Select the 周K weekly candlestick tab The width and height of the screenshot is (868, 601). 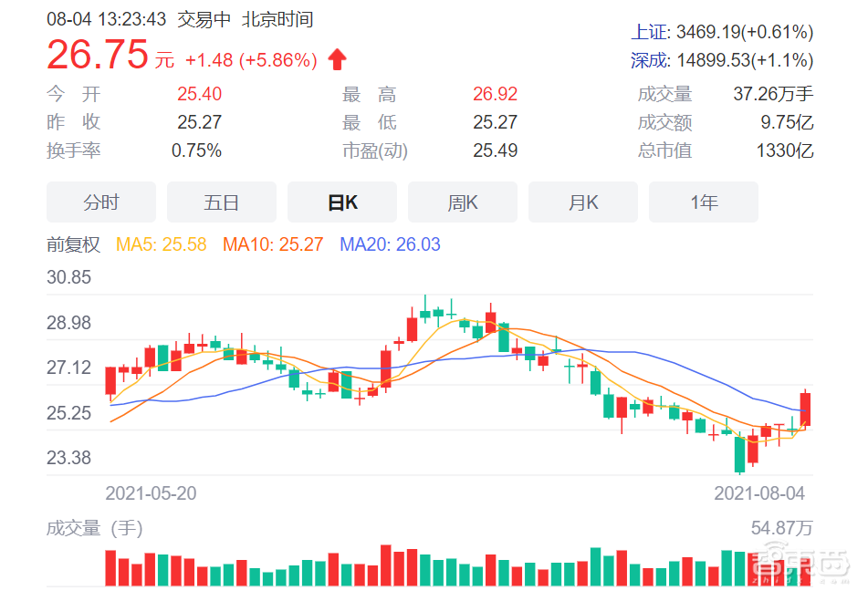point(462,202)
